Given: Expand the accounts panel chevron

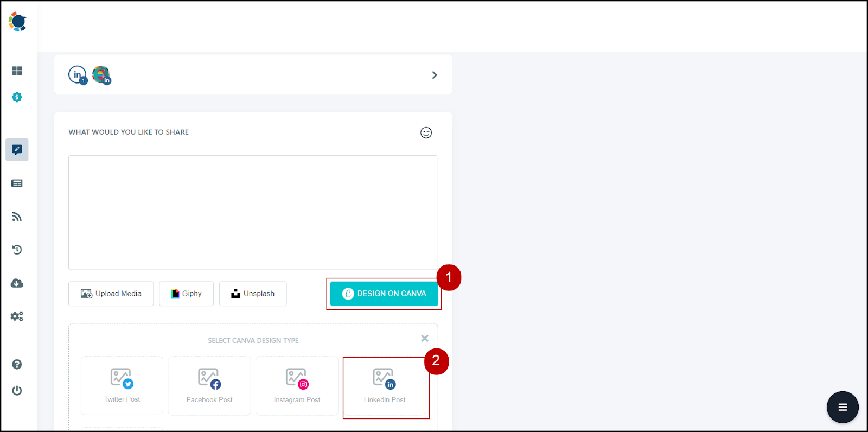Looking at the screenshot, I should coord(434,75).
